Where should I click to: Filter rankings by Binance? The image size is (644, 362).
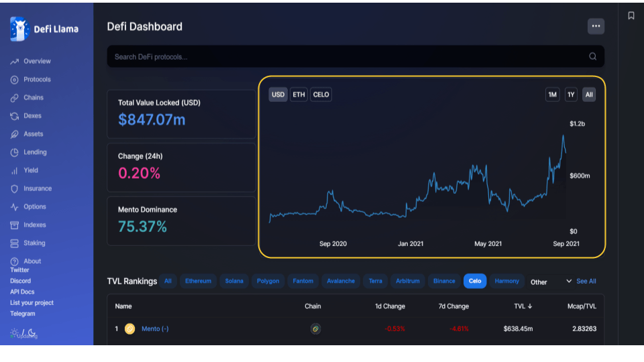[x=444, y=281]
